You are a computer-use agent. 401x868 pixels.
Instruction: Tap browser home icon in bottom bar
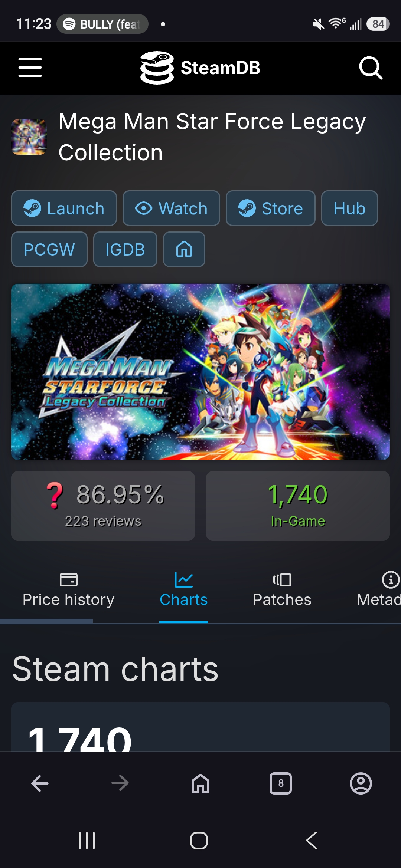click(x=200, y=783)
